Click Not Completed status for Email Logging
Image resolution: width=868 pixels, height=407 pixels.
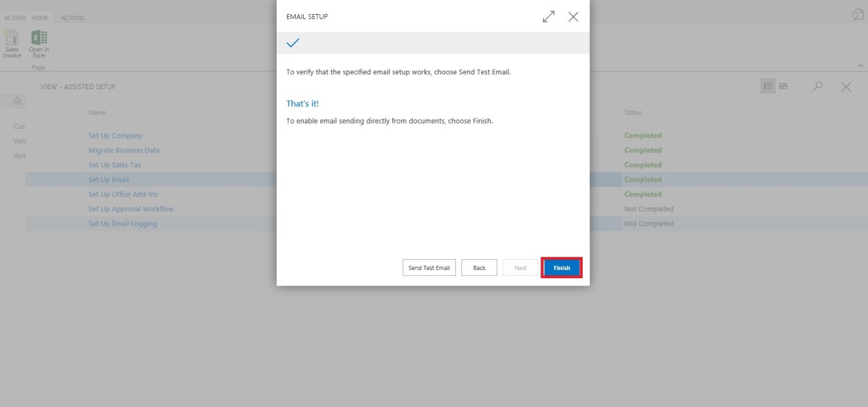[x=649, y=224]
